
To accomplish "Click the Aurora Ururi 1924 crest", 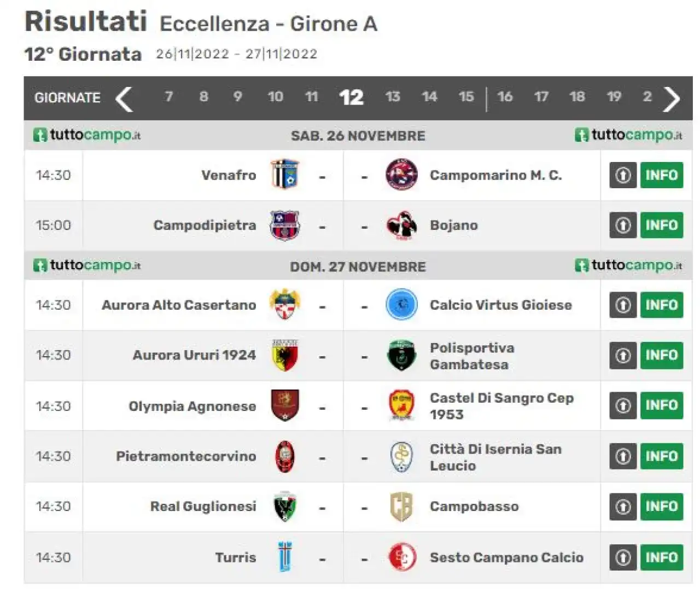I will pos(285,355).
